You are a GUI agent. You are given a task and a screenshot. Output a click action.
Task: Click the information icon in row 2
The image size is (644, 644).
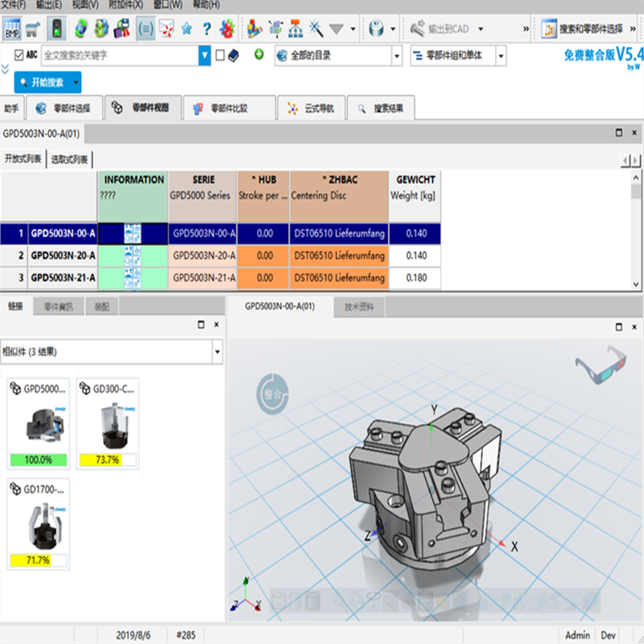click(132, 255)
